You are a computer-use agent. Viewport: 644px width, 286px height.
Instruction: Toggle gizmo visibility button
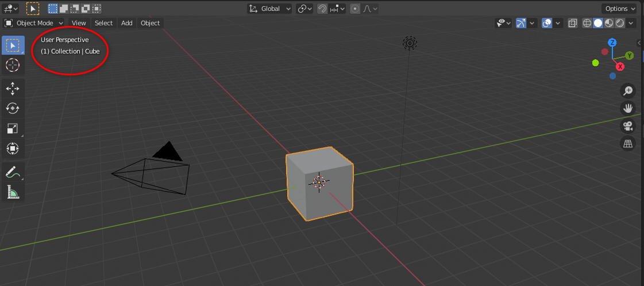coord(521,23)
